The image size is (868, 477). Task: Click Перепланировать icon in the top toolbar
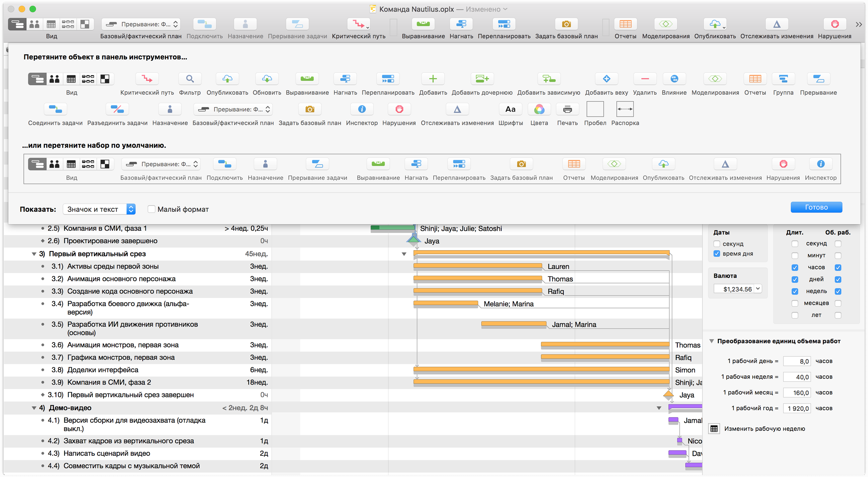click(504, 24)
